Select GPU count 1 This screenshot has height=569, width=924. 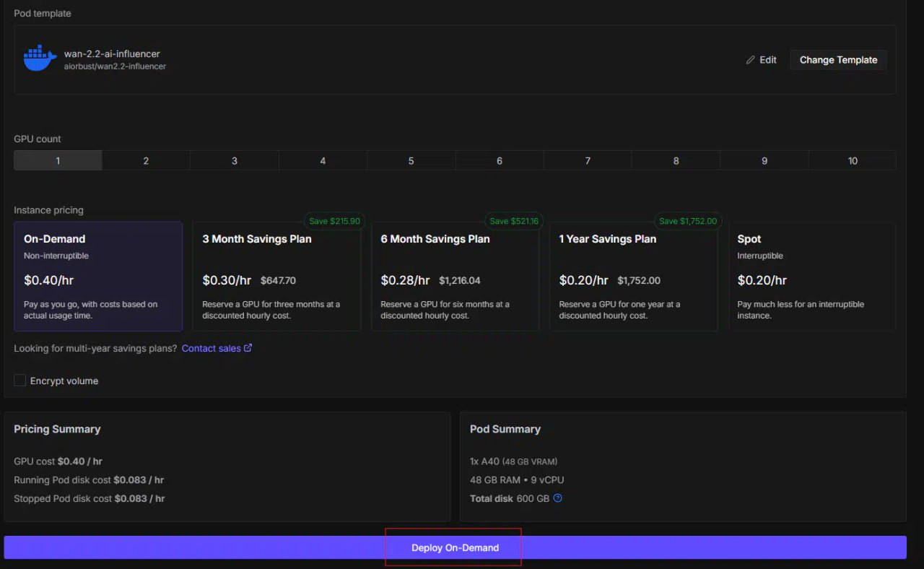(x=58, y=160)
